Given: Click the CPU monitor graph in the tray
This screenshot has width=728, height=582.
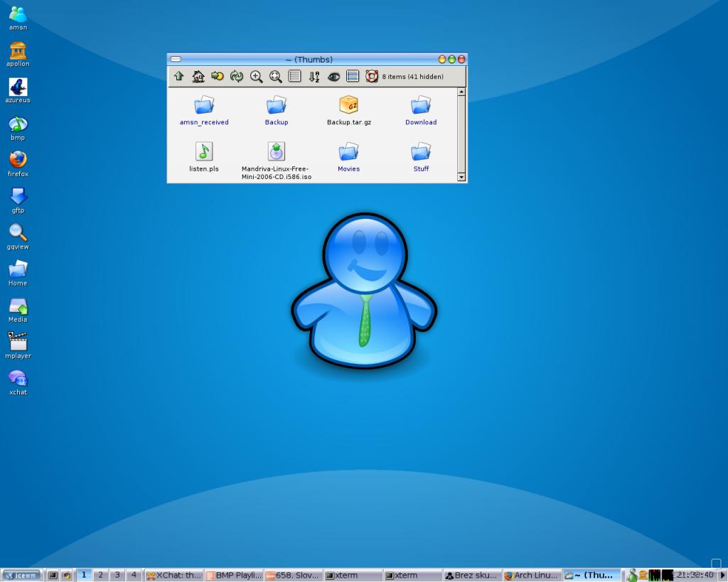Looking at the screenshot, I should tap(655, 576).
